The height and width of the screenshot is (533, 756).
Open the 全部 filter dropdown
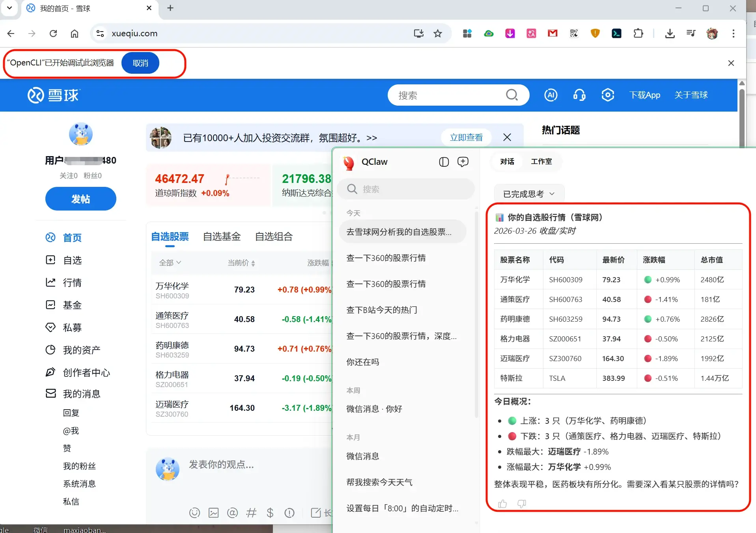pos(170,263)
